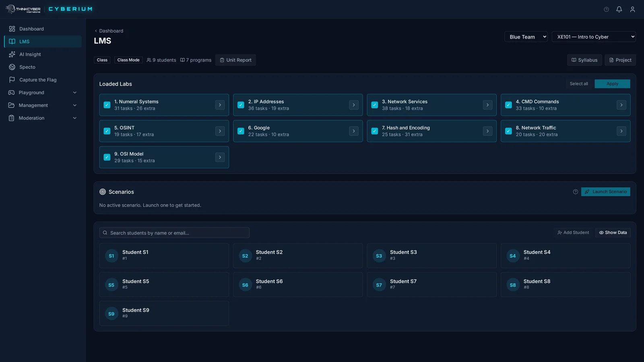
Task: Expand the Playground menu
Action: point(43,93)
